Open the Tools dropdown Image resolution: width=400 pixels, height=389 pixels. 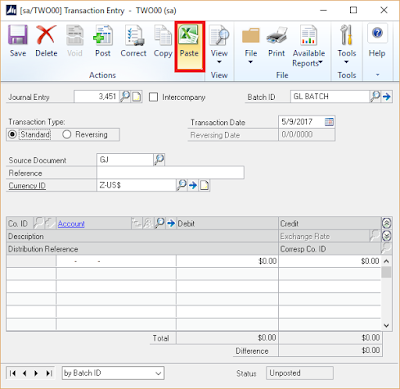point(347,44)
